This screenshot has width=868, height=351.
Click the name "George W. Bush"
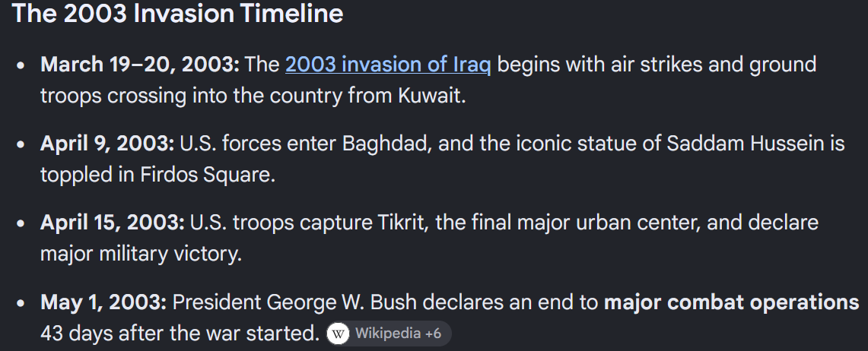[342, 302]
